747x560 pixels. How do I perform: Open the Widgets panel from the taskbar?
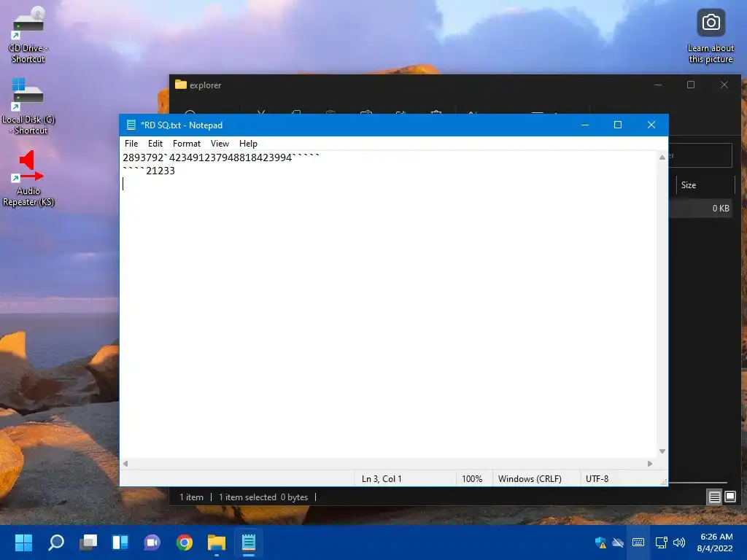(120, 542)
